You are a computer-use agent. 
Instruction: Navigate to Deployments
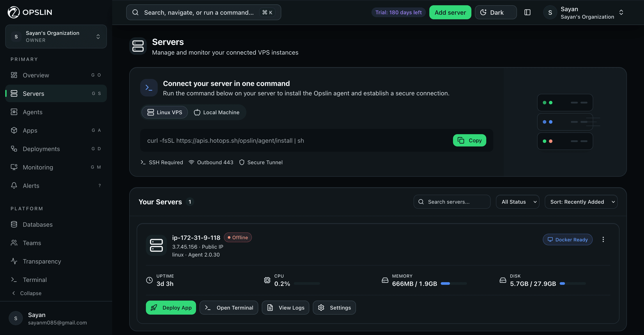click(56, 149)
